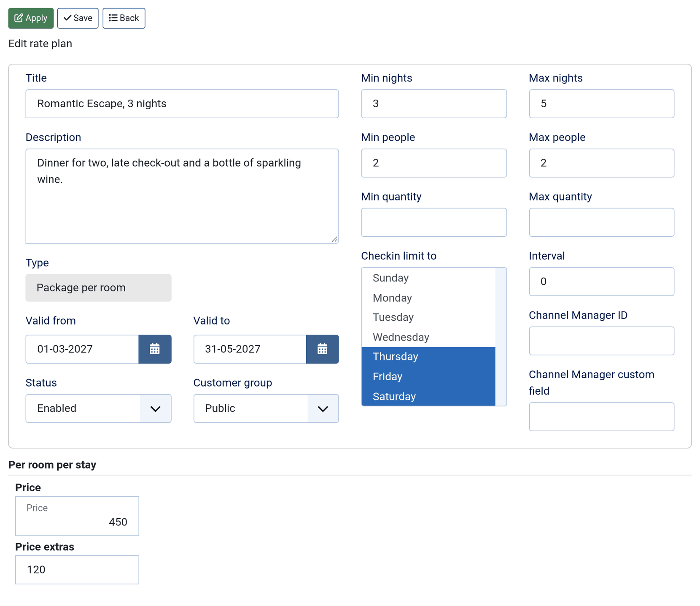Click the Interval field
This screenshot has width=700, height=606.
point(601,281)
